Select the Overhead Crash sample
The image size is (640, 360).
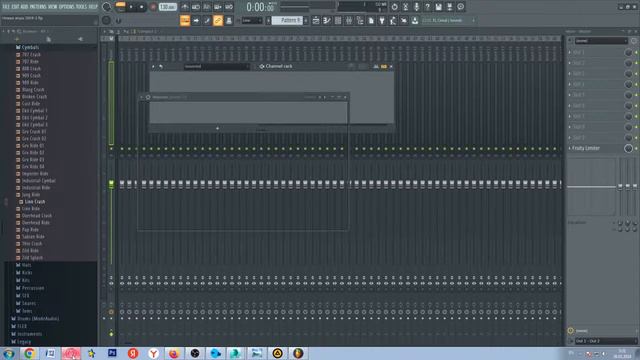(34, 216)
